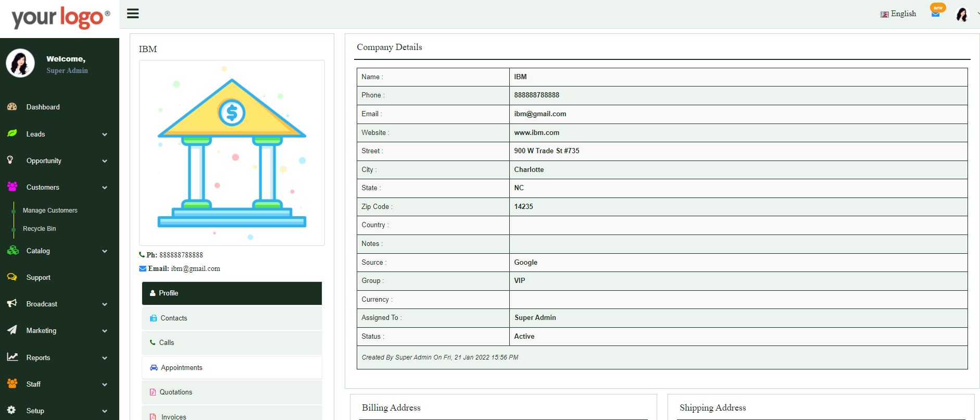Click the Quotations tab document icon

click(x=153, y=392)
